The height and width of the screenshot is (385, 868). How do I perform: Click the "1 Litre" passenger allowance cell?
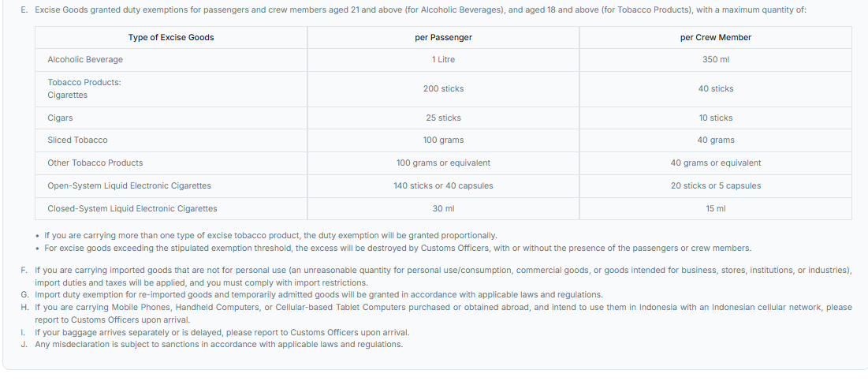(443, 60)
